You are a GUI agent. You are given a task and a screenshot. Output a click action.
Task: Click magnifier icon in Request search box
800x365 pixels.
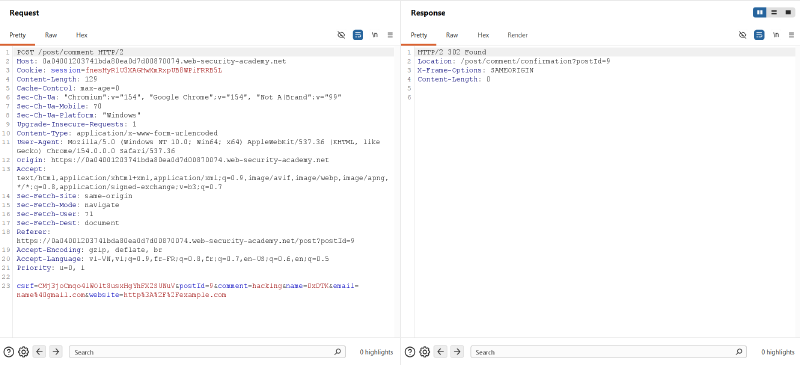(x=337, y=352)
